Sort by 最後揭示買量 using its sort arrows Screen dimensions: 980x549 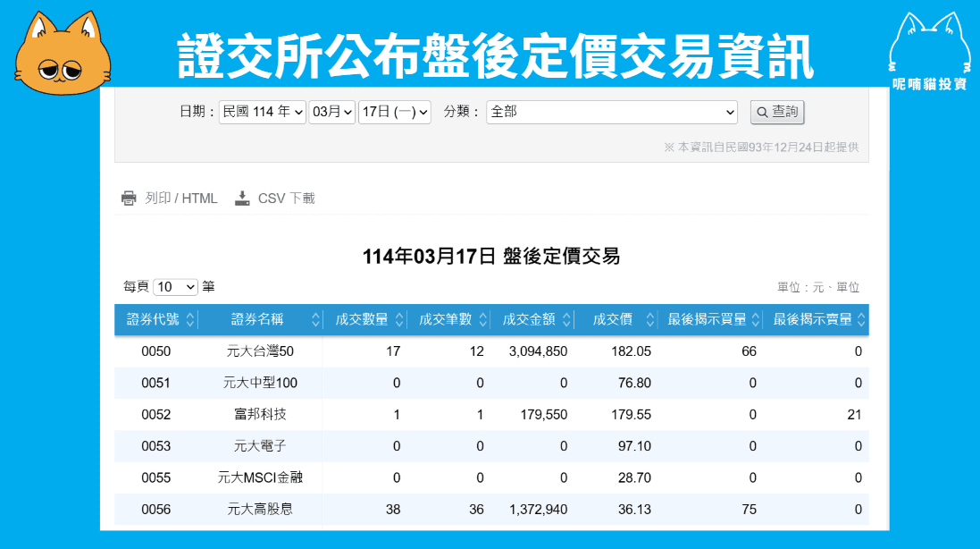click(x=756, y=319)
